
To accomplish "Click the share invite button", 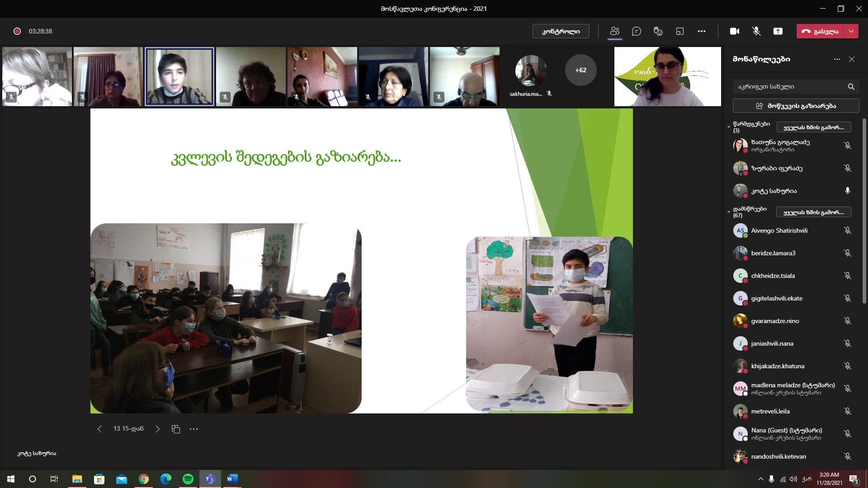I will click(796, 106).
